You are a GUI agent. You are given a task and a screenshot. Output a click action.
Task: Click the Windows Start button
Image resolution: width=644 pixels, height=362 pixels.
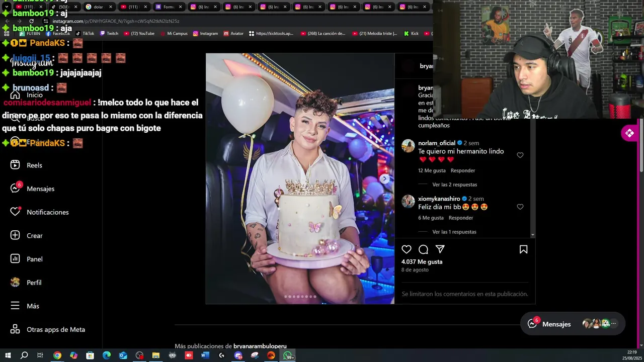[x=8, y=355]
